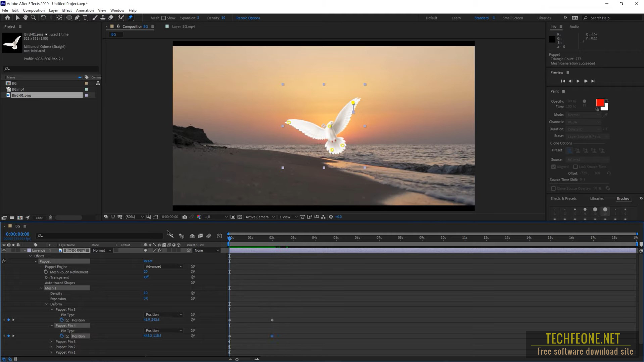
Task: Click the Brushes tab
Action: click(x=623, y=199)
